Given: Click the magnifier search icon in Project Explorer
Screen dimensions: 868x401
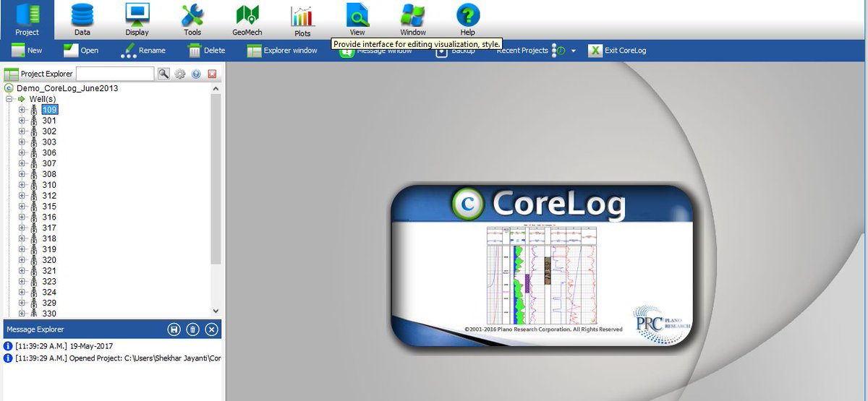Looking at the screenshot, I should tap(164, 74).
